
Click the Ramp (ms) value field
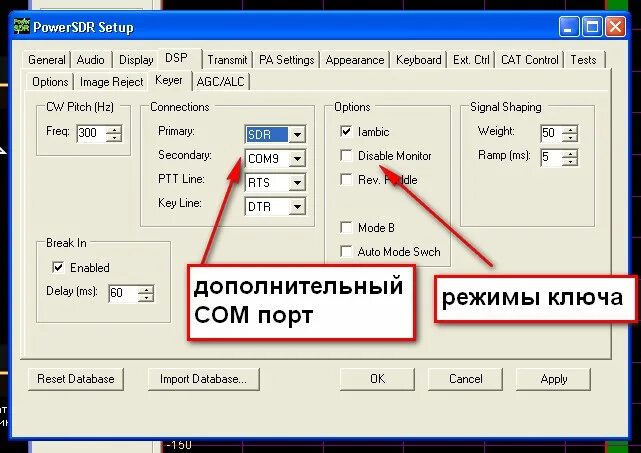click(x=551, y=157)
